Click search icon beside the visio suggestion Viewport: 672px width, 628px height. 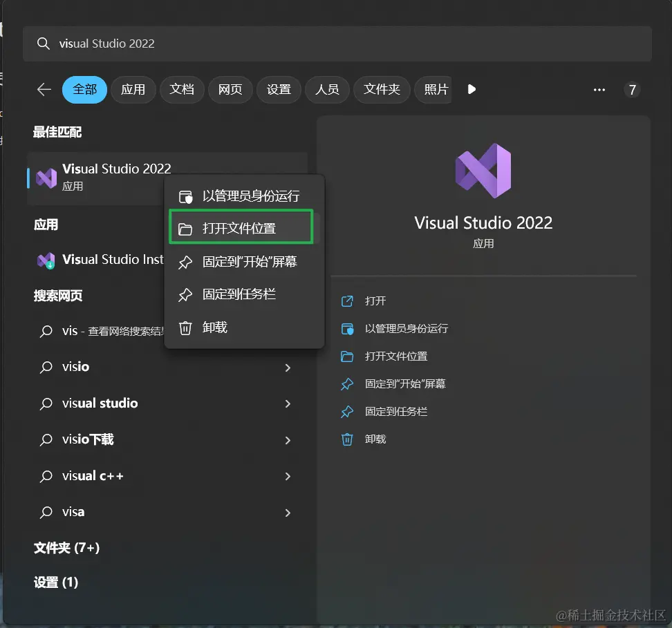[x=46, y=367]
